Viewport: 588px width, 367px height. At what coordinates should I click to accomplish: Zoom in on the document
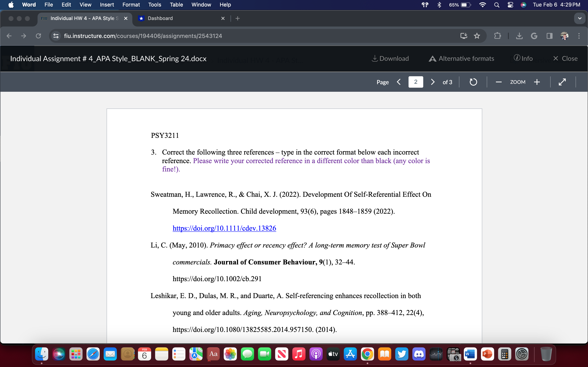[x=537, y=82]
